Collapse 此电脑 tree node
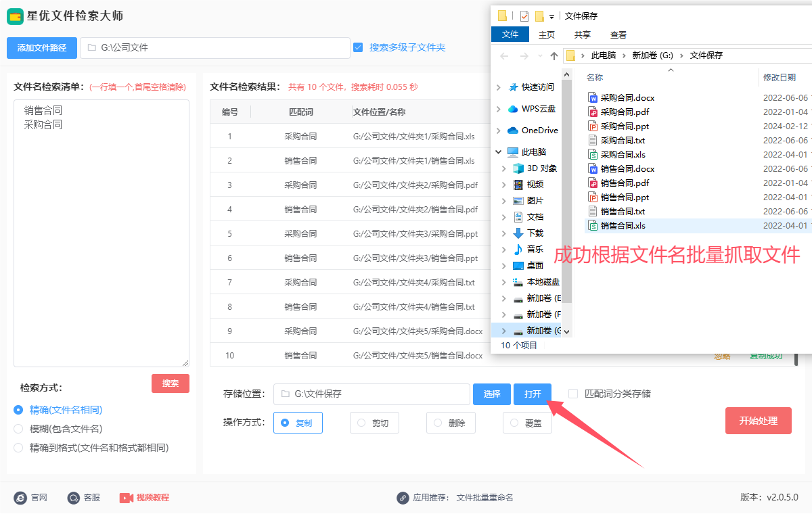The width and height of the screenshot is (812, 514). pos(499,152)
